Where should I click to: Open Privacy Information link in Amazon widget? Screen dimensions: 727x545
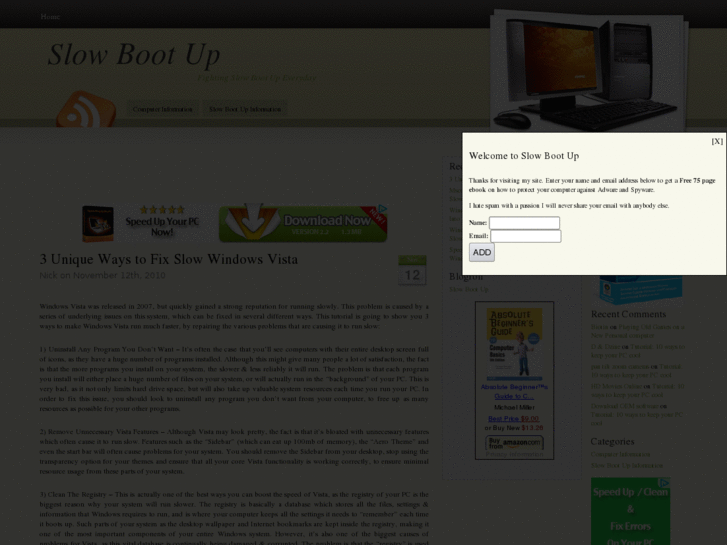[514, 454]
